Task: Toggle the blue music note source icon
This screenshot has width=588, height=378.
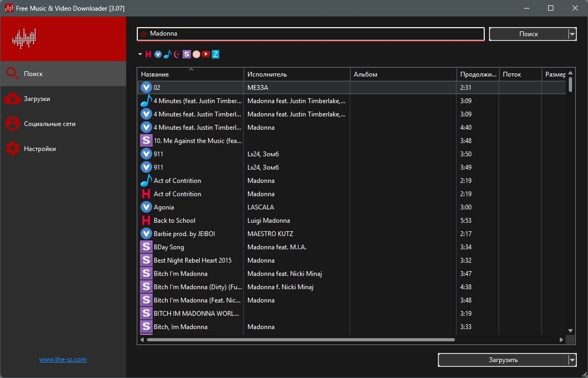Action: click(168, 54)
